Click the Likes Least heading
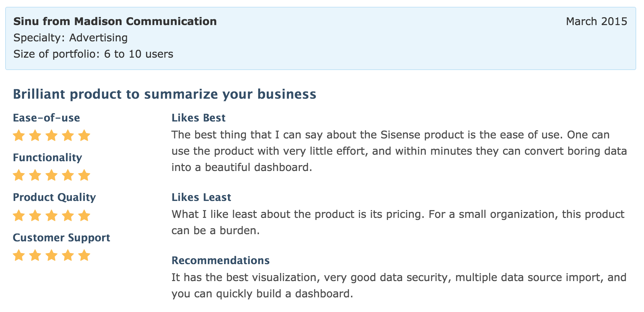The width and height of the screenshot is (644, 312). (x=201, y=197)
